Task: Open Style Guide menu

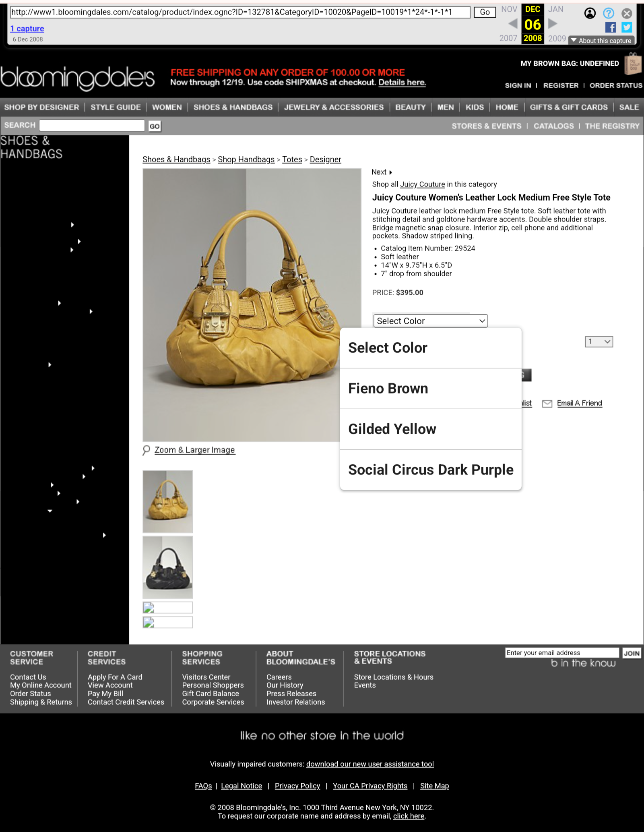Action: tap(116, 107)
